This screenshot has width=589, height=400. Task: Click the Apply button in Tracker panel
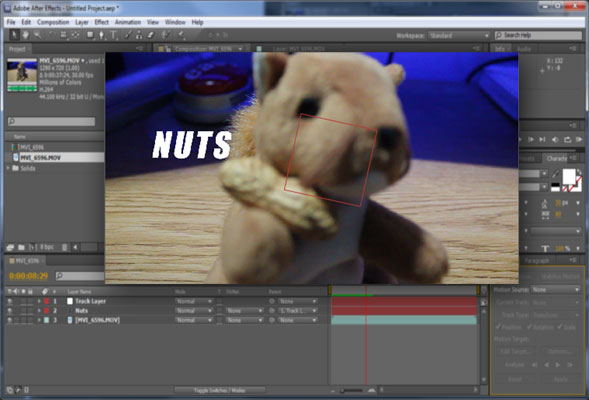[x=560, y=379]
